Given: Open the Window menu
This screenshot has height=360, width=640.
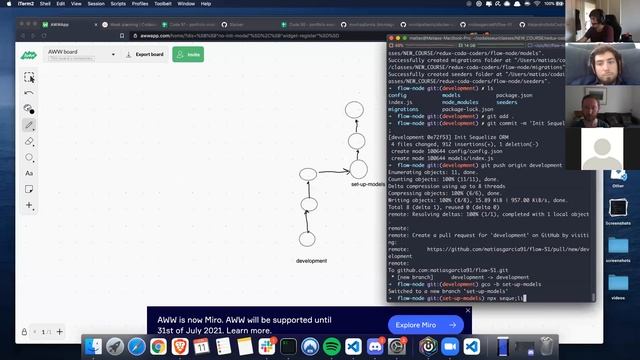Looking at the screenshot, I should pos(186,4).
